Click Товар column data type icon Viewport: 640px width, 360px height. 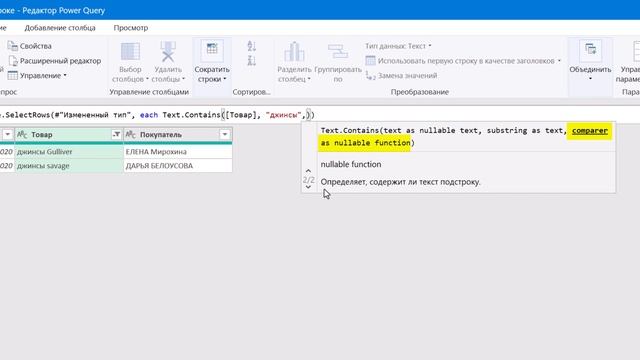(22, 134)
